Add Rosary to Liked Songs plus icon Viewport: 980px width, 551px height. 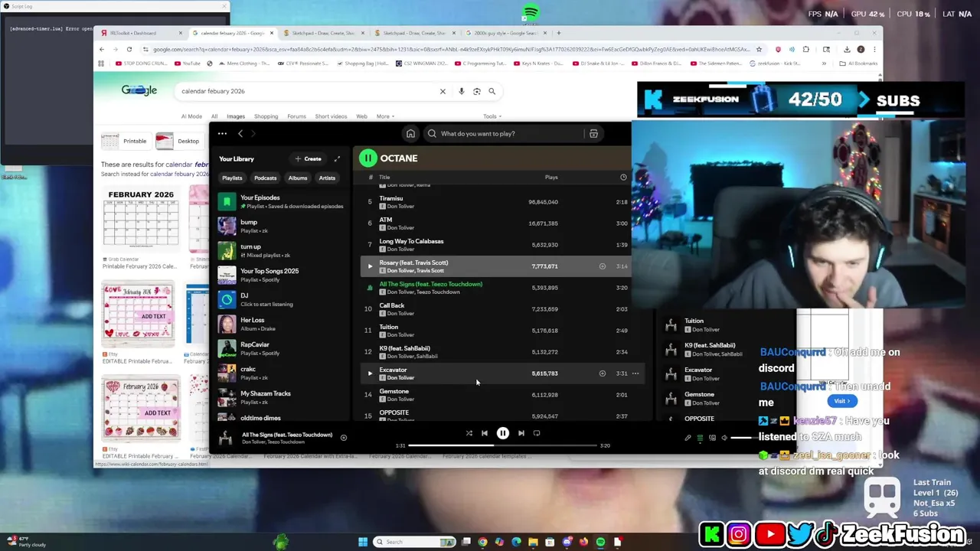point(603,266)
